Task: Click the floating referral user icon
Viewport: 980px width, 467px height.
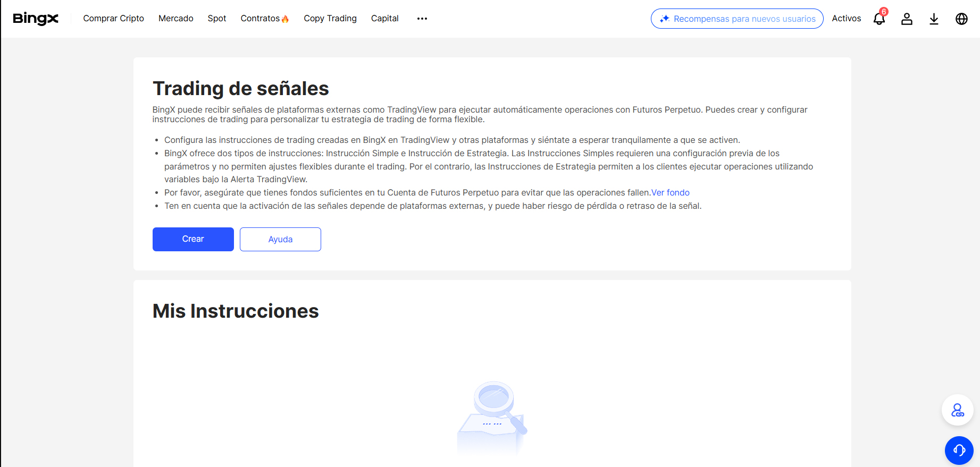Action: pyautogui.click(x=957, y=410)
